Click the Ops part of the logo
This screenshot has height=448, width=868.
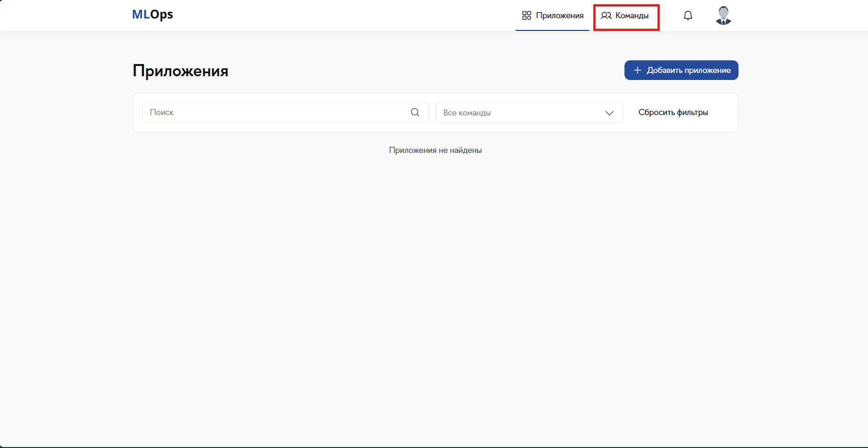tap(162, 14)
